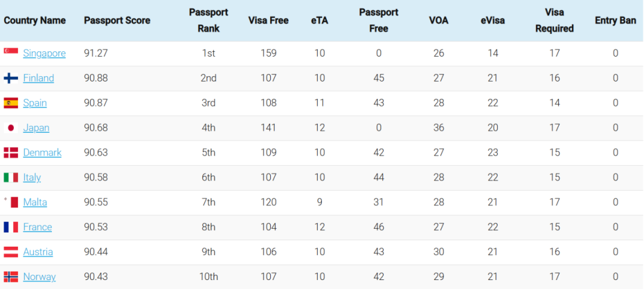Click the eVisa column header
The height and width of the screenshot is (289, 644).
pos(493,20)
